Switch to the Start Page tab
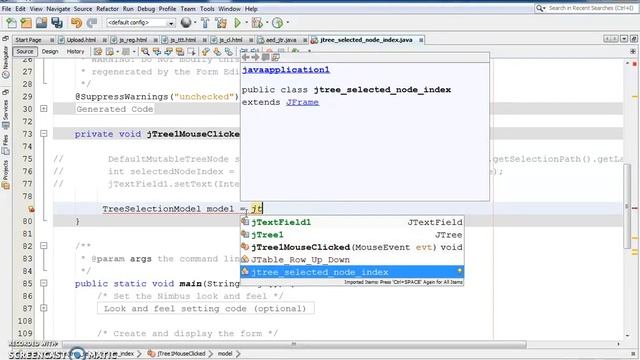 click(29, 40)
